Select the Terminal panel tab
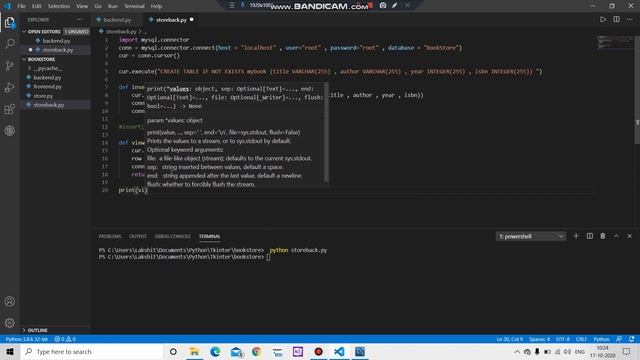 (209, 236)
